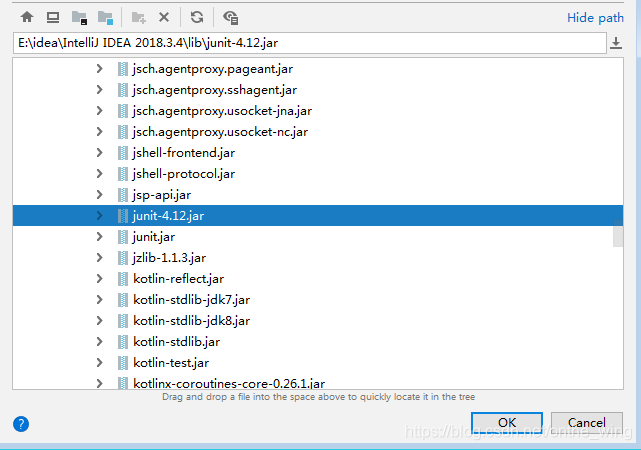Screen dimensions: 641x450
Task: Expand jshell-protocol.jar node
Action: click(x=99, y=174)
